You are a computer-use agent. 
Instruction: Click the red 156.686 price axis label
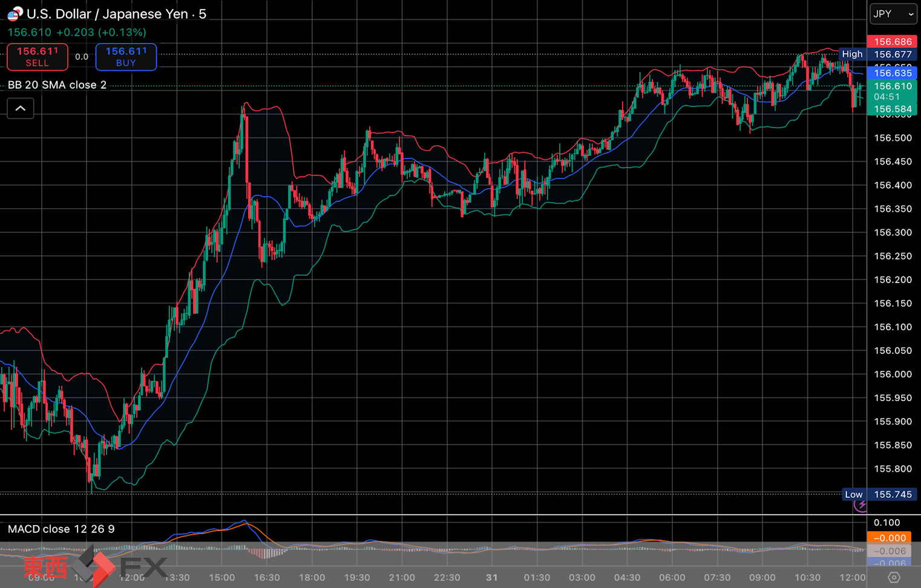coord(893,42)
